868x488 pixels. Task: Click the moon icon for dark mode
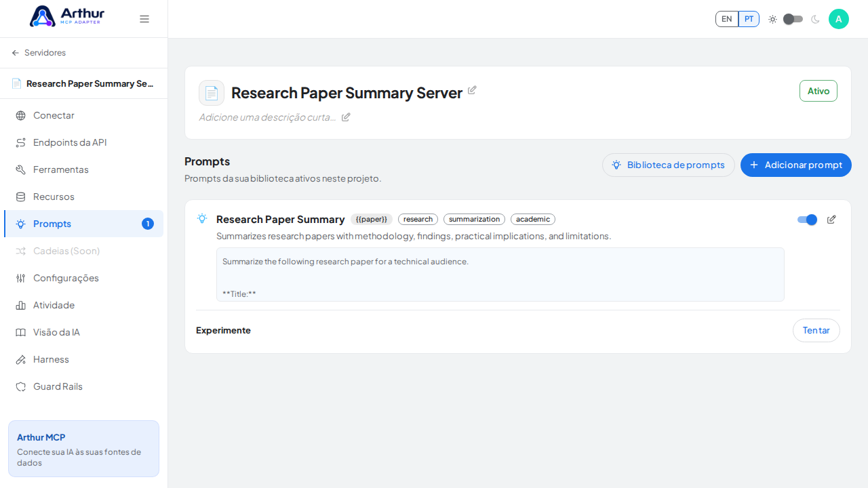tap(815, 19)
